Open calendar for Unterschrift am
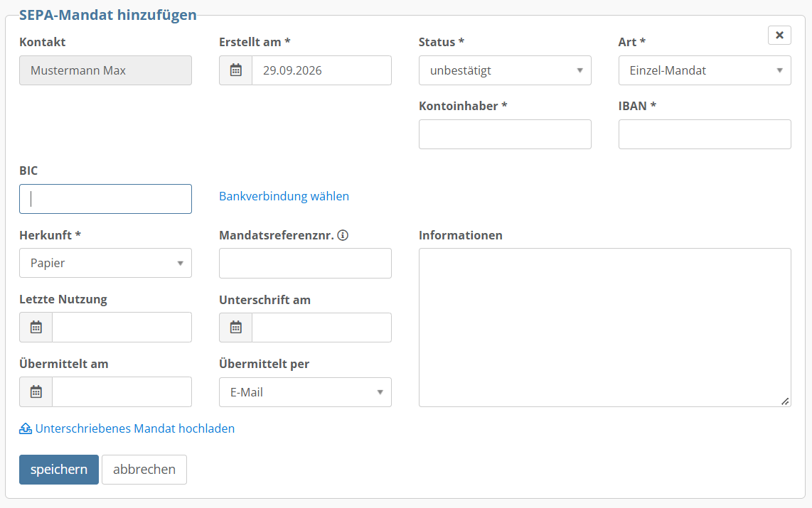 [x=235, y=328]
